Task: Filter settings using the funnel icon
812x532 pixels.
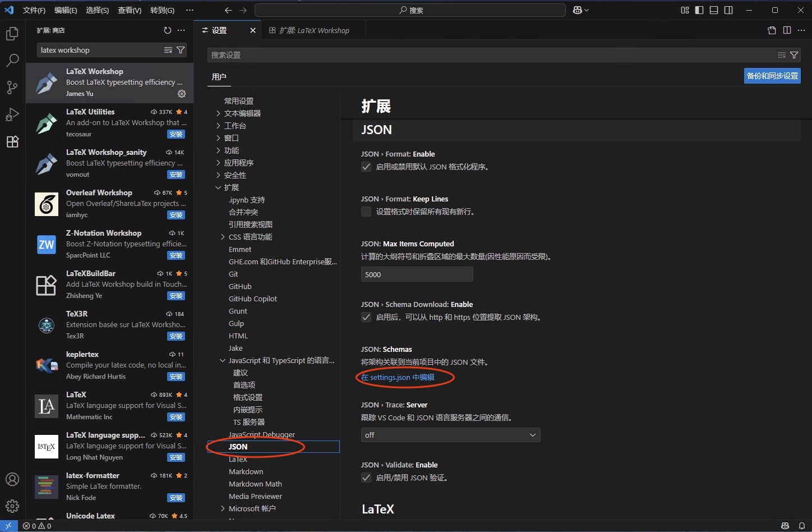Action: [x=794, y=55]
